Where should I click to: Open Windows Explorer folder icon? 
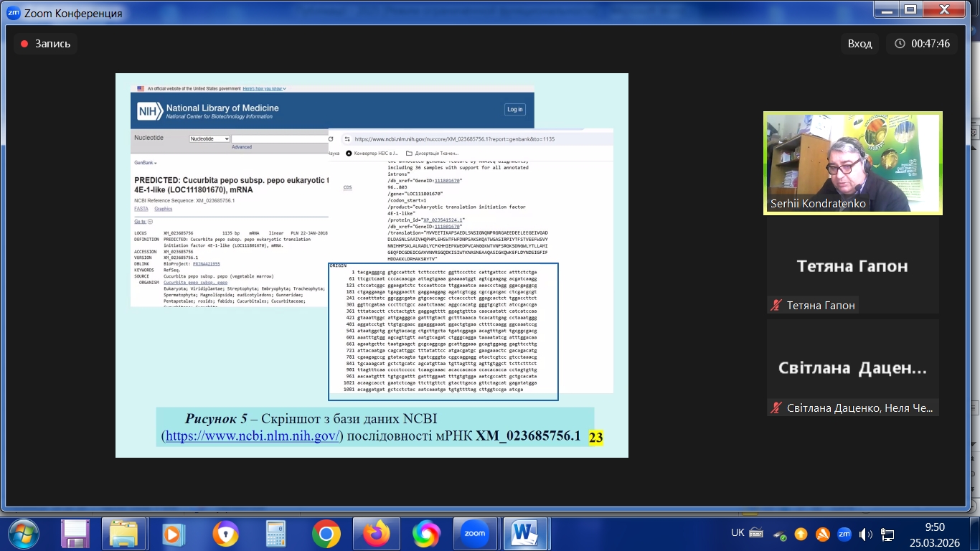coord(123,534)
